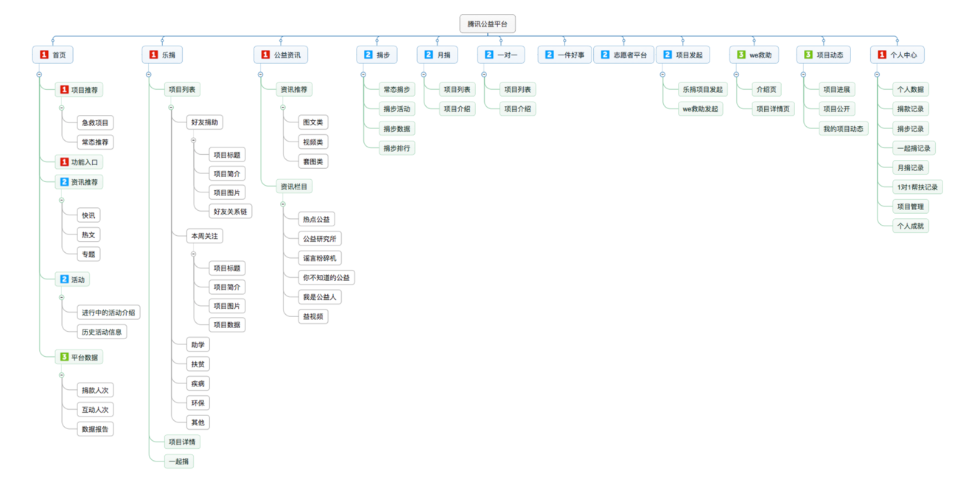Collapse the toggle below 活动
Image resolution: width=980 pixels, height=491 pixels.
point(62,298)
